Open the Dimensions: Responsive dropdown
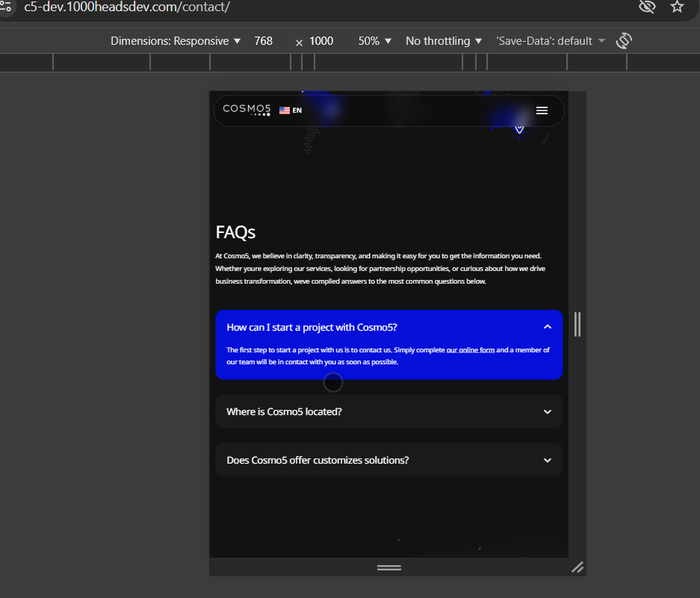 [x=176, y=41]
